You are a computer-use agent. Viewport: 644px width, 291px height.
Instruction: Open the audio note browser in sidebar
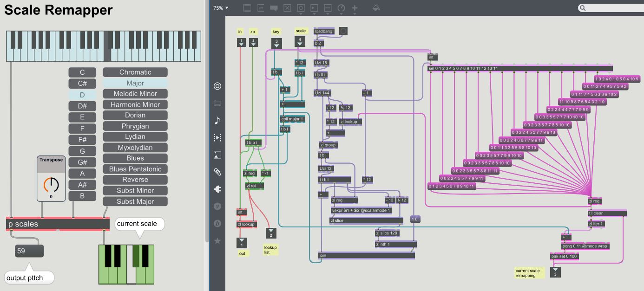[217, 120]
